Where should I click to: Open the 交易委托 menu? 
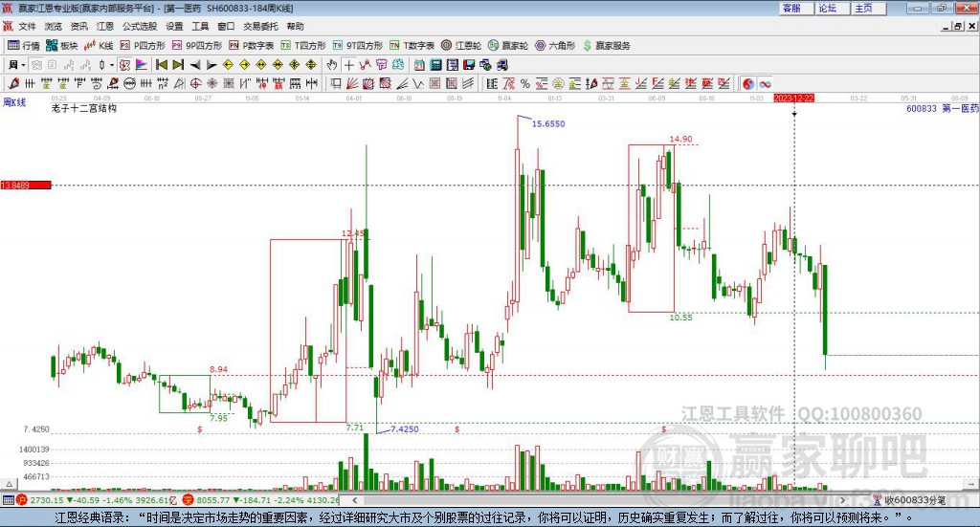pyautogui.click(x=260, y=26)
